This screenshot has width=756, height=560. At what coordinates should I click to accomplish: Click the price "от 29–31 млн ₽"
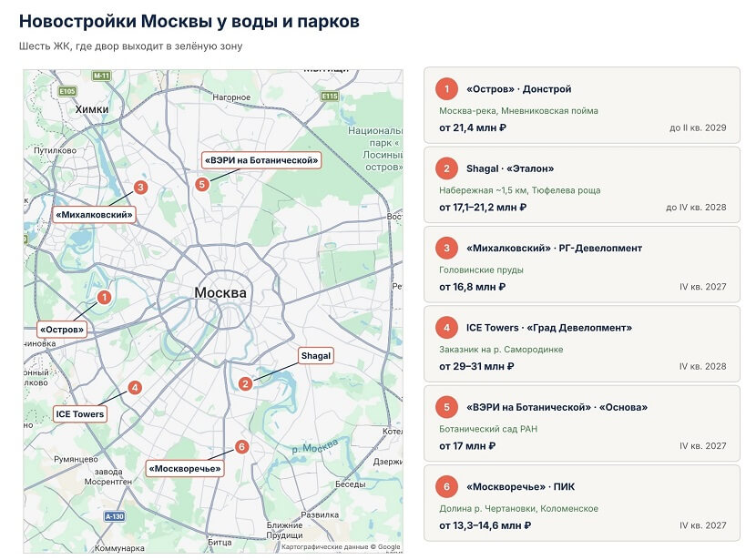(x=476, y=366)
